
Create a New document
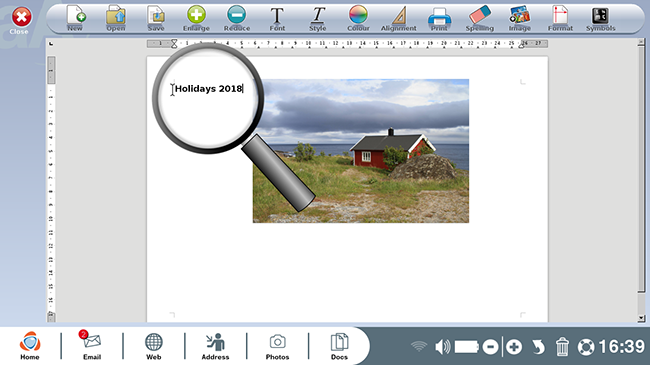coord(75,18)
